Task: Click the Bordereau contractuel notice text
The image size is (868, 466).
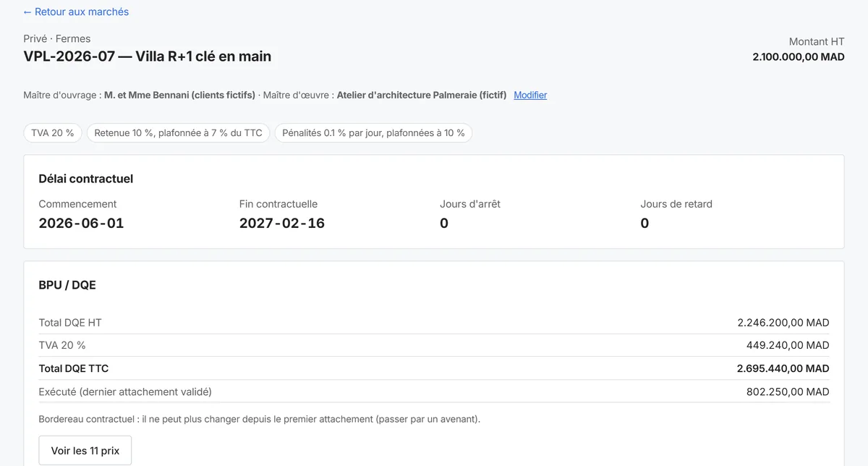Action: click(259, 419)
